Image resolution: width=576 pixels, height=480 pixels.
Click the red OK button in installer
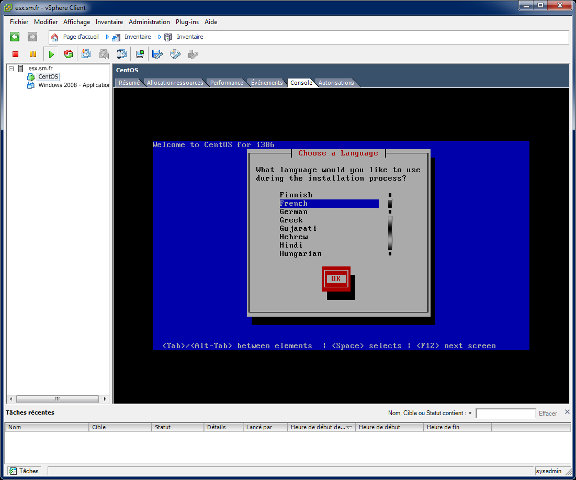coord(336,279)
